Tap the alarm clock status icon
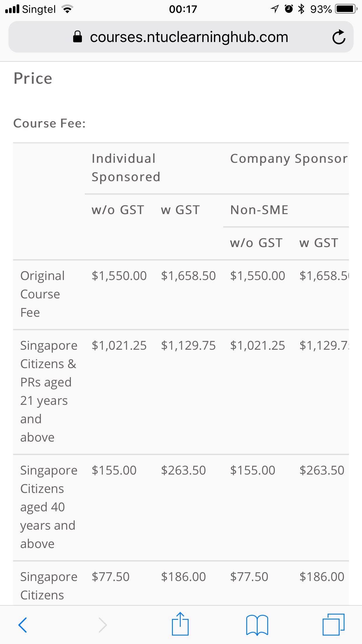Image resolution: width=362 pixels, height=644 pixels. pyautogui.click(x=289, y=9)
